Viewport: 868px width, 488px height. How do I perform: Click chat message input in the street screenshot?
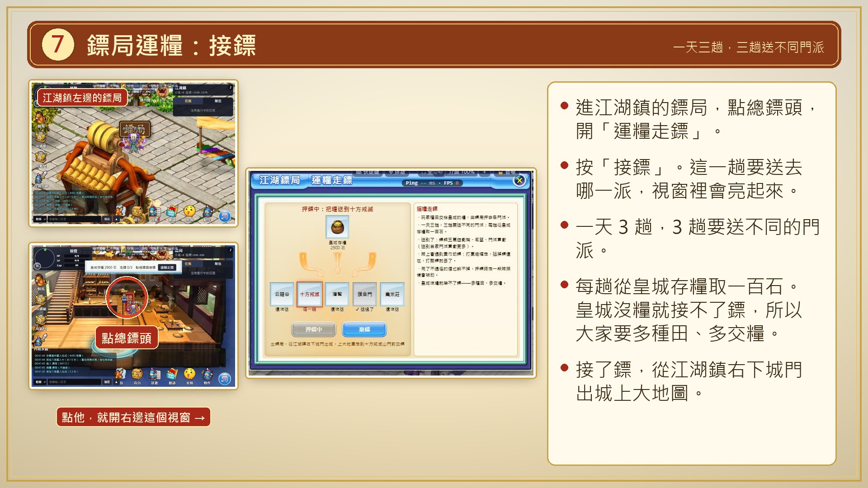tap(74, 219)
